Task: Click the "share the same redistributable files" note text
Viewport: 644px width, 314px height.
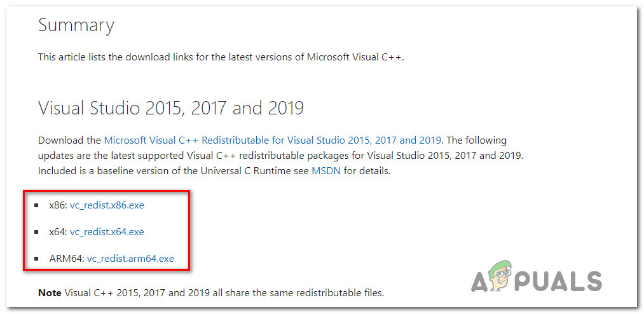Action: click(x=299, y=293)
